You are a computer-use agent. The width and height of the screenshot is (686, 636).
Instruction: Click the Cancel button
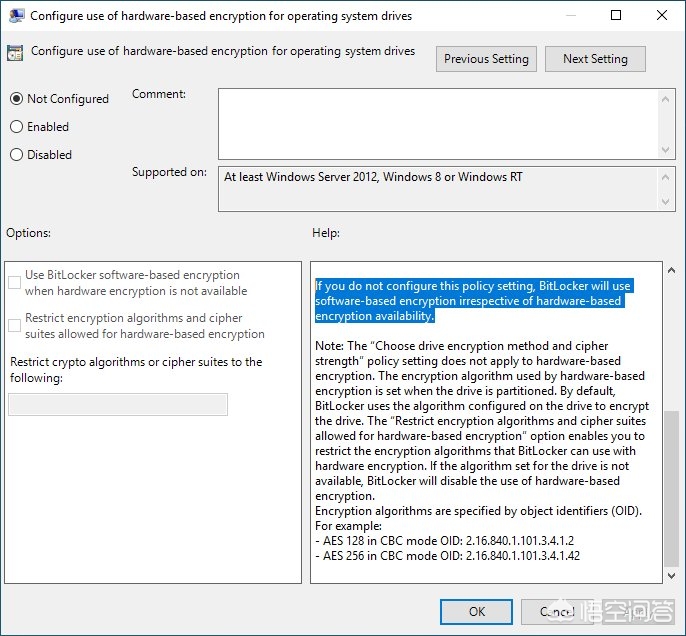pos(557,612)
